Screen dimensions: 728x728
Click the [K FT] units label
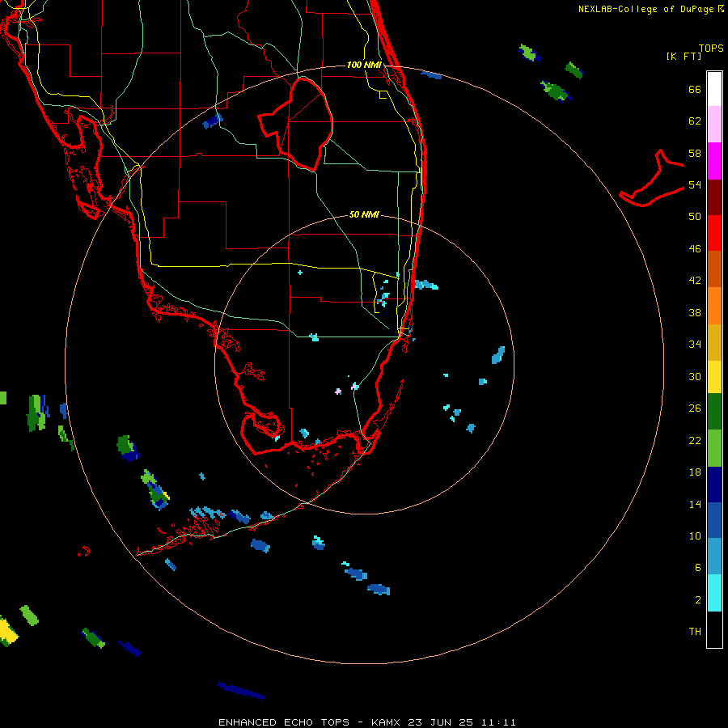point(684,57)
